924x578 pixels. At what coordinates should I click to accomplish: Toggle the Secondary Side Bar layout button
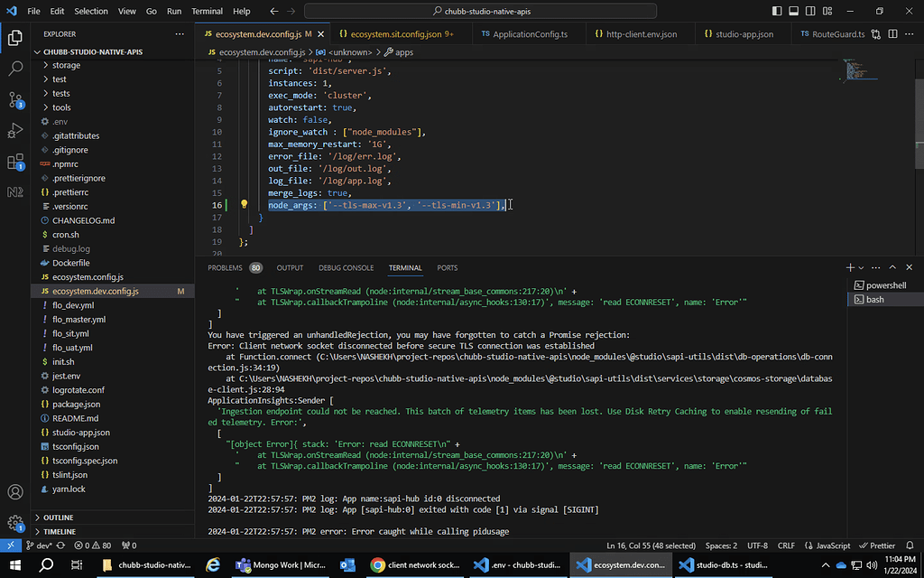click(x=811, y=12)
